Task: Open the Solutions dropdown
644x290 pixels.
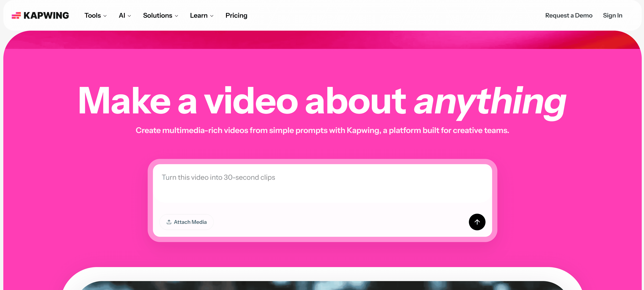Action: point(160,16)
